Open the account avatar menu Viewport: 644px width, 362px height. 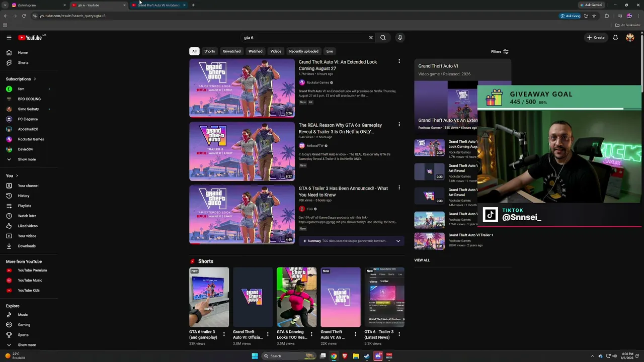[630, 38]
